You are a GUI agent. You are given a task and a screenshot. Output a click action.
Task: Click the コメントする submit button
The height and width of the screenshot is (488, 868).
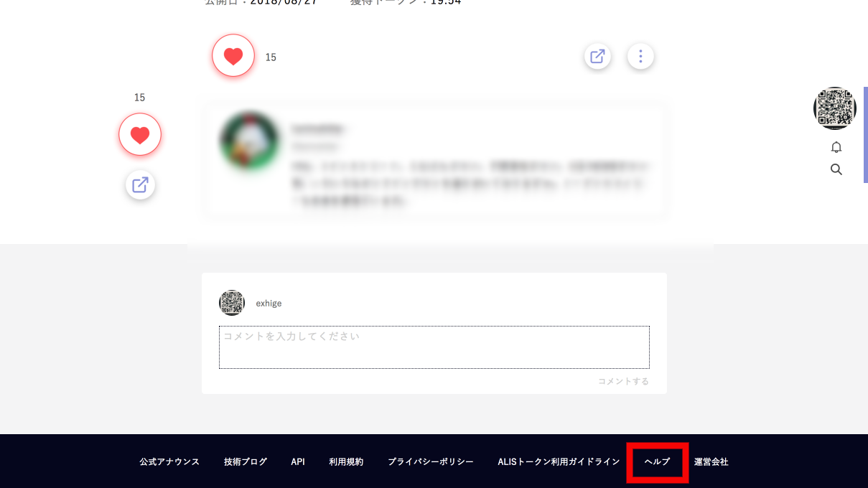[623, 382]
